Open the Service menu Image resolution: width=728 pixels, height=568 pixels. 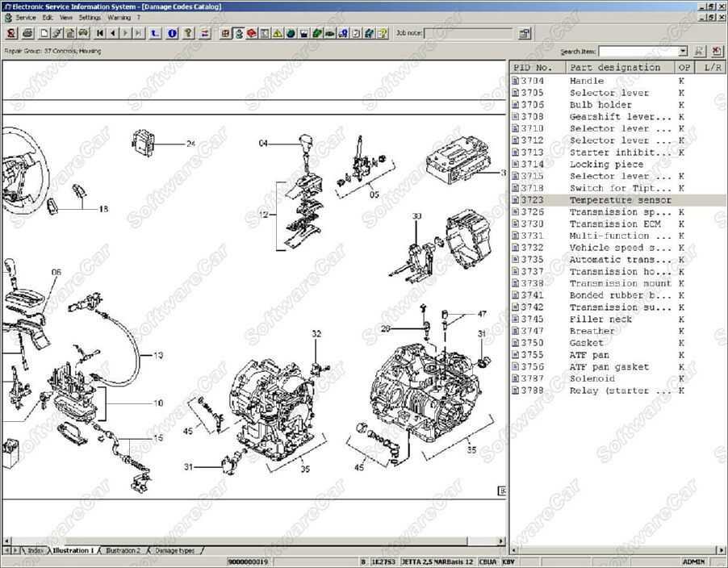coord(25,17)
